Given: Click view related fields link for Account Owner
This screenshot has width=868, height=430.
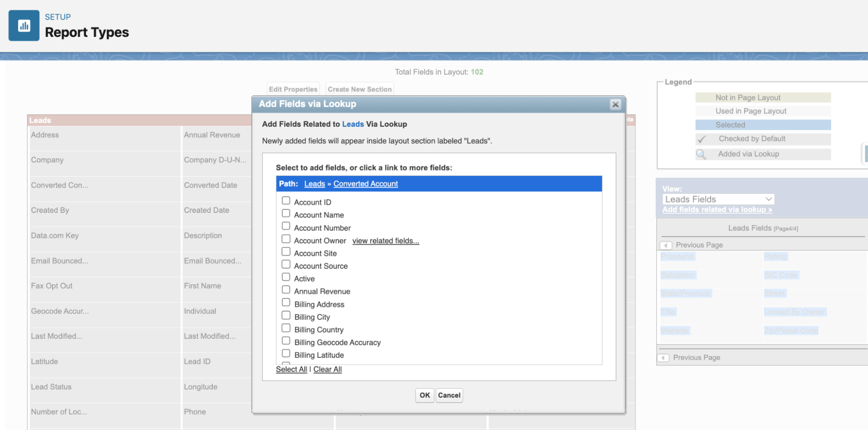Looking at the screenshot, I should pyautogui.click(x=386, y=241).
